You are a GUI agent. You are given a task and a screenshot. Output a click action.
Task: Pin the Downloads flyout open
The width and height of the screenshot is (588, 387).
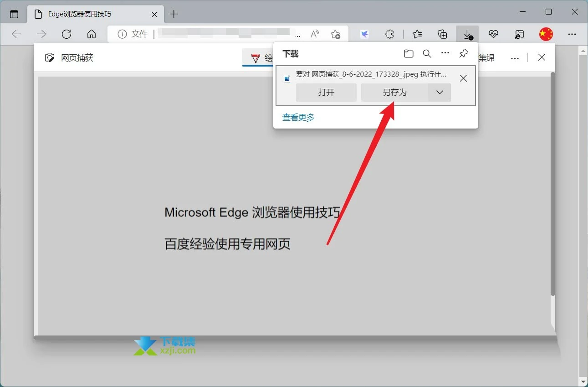point(463,53)
